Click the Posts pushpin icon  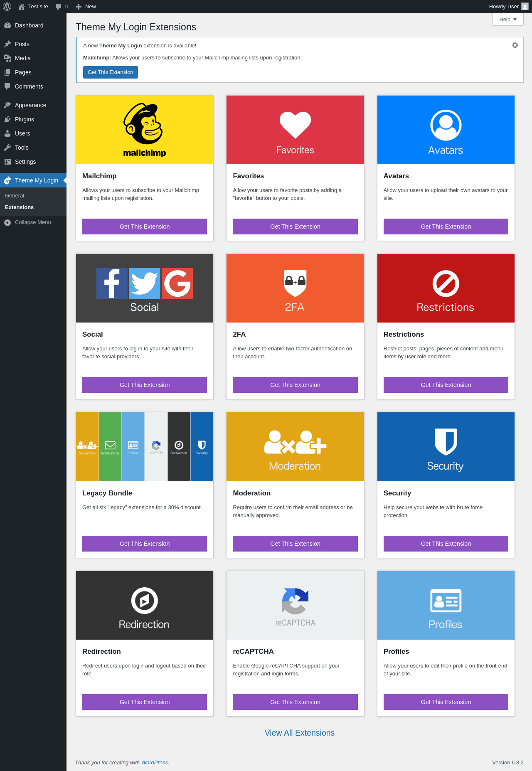[x=7, y=44]
